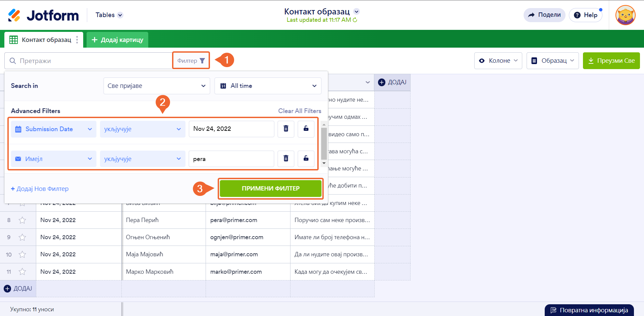Click the Clear All Filters link

(x=300, y=111)
